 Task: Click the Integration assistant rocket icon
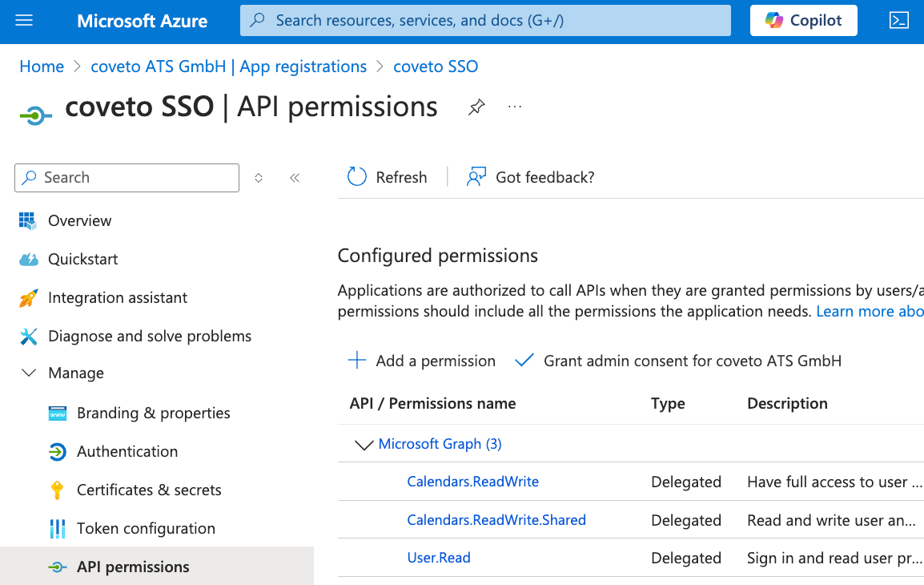(x=28, y=298)
